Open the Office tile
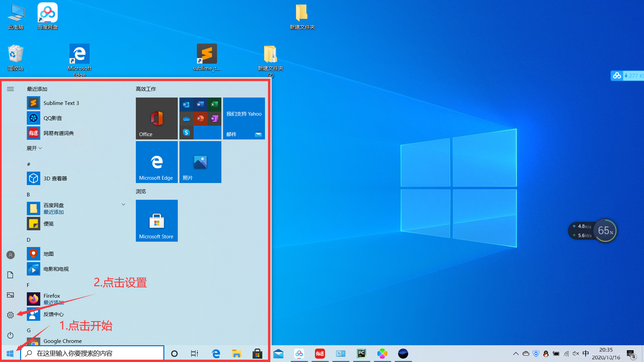This screenshot has width=644, height=362. 157,118
